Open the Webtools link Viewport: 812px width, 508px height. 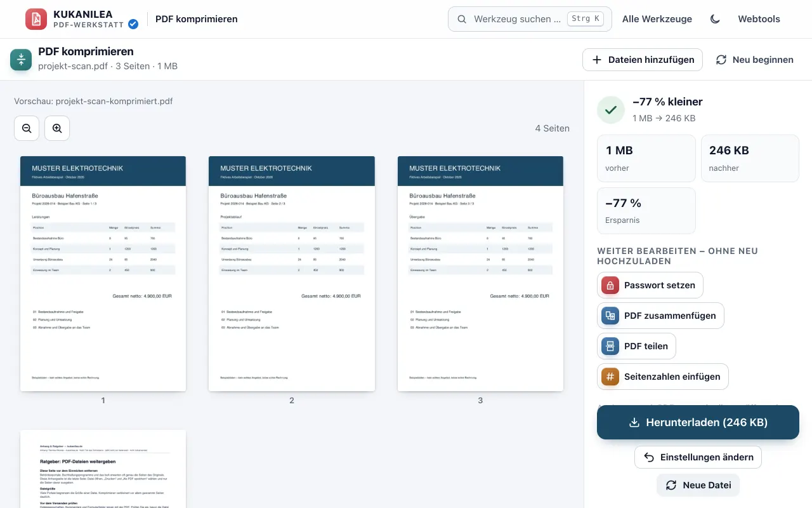(759, 19)
